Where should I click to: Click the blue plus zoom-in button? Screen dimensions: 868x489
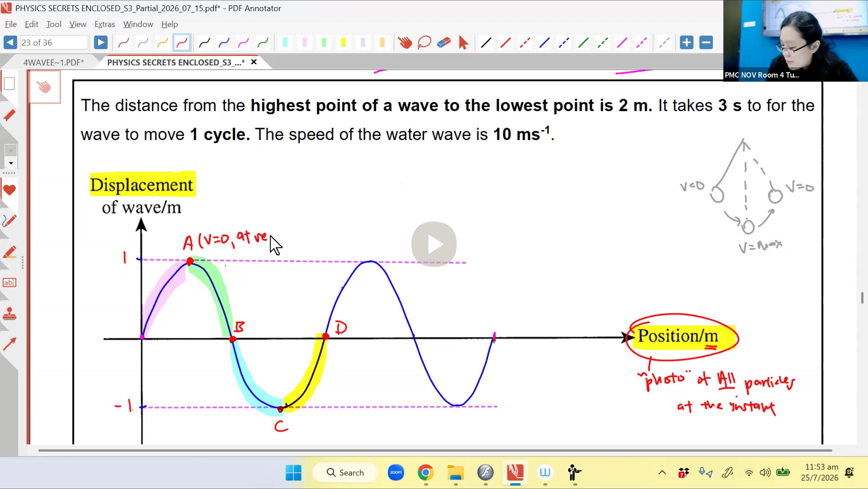[x=686, y=43]
